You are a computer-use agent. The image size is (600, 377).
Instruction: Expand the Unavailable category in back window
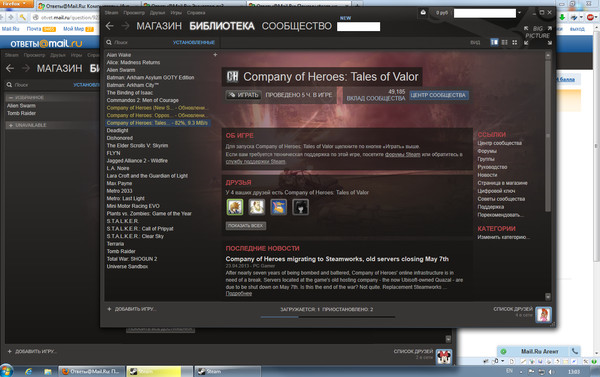click(x=11, y=125)
